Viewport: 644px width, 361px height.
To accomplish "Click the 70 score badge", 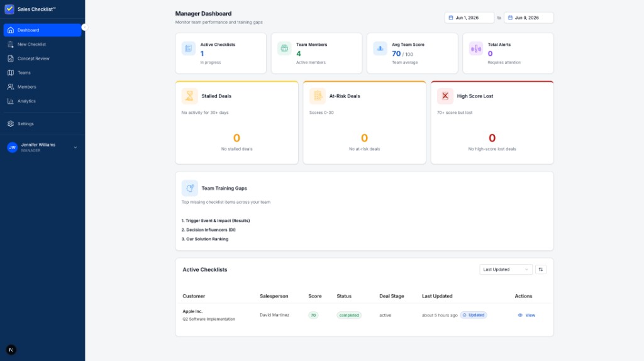I will (x=313, y=316).
